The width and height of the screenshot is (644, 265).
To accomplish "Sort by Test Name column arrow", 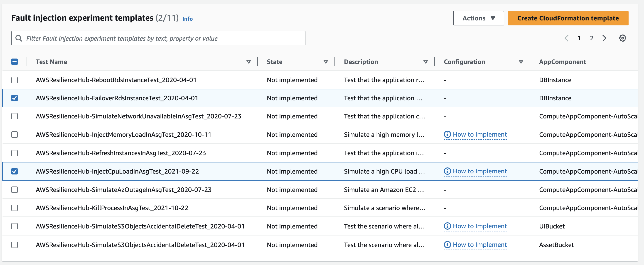I will 248,62.
